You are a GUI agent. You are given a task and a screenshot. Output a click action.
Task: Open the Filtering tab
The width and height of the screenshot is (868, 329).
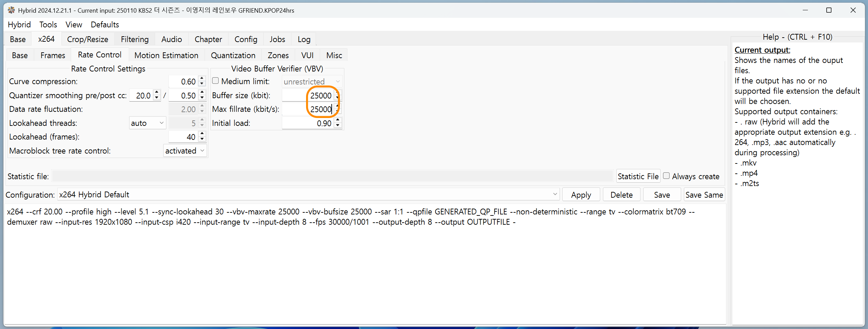135,39
